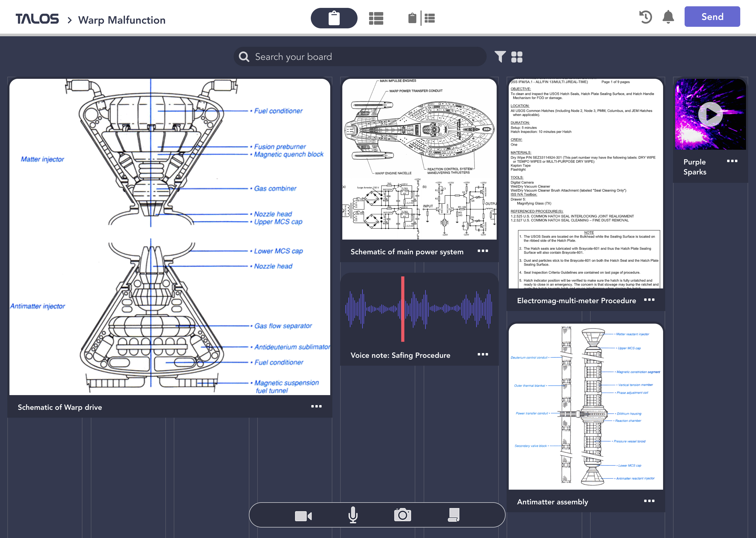Switch to clipboard board view
Image resolution: width=756 pixels, height=538 pixels.
point(334,18)
